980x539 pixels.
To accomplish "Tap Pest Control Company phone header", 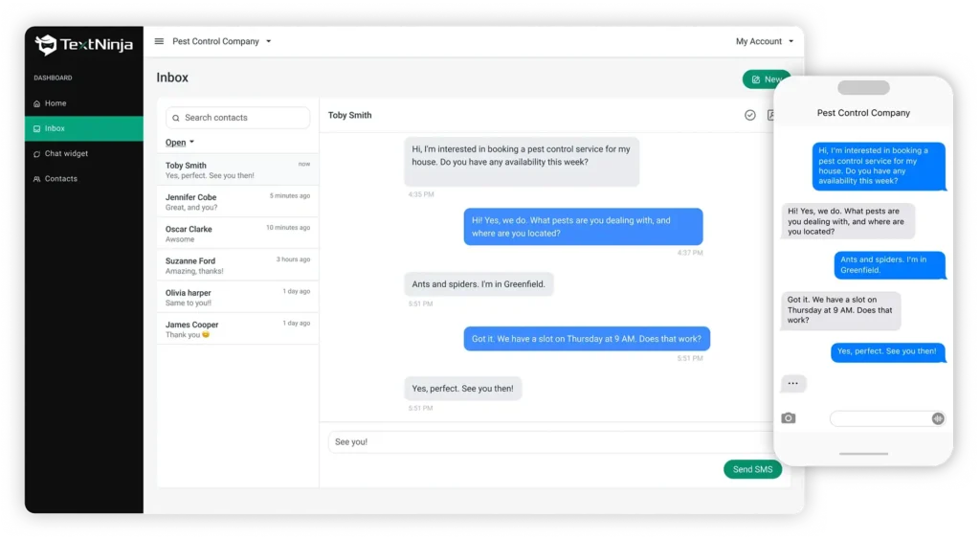I will coord(863,113).
